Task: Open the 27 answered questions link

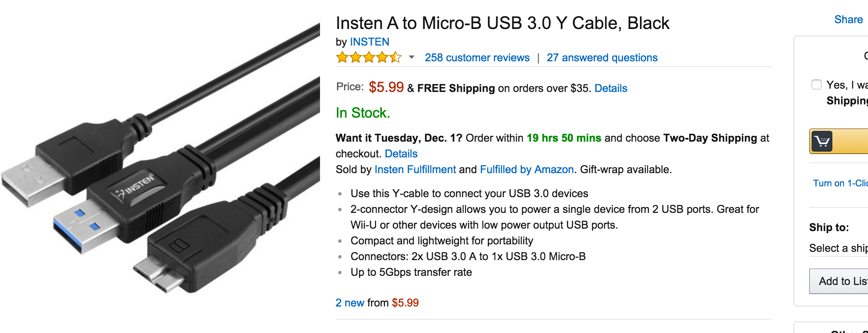Action: [x=601, y=58]
